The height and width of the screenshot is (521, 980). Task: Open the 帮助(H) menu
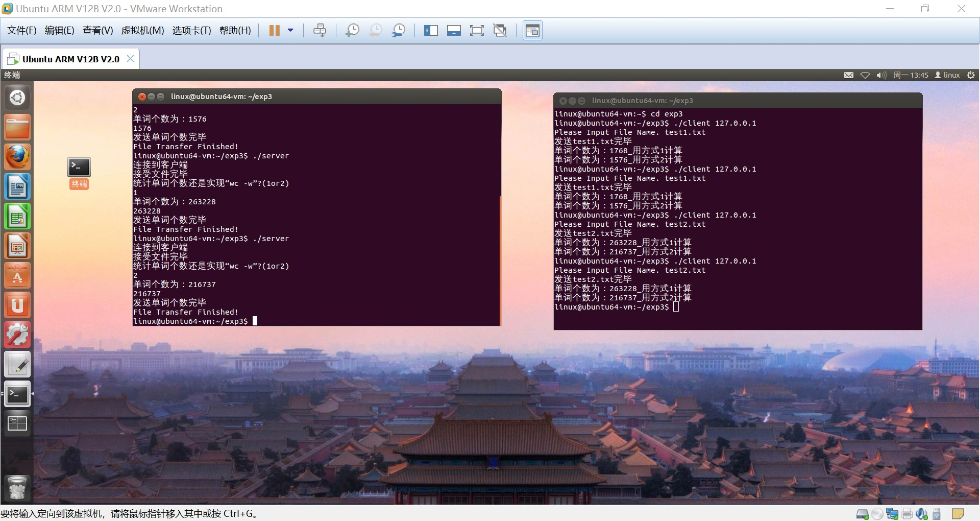click(235, 31)
